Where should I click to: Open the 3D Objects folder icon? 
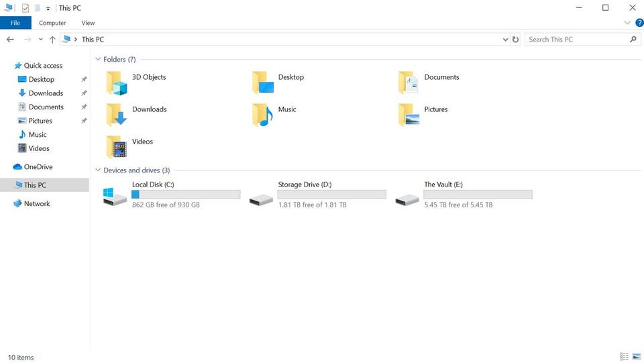(x=117, y=83)
